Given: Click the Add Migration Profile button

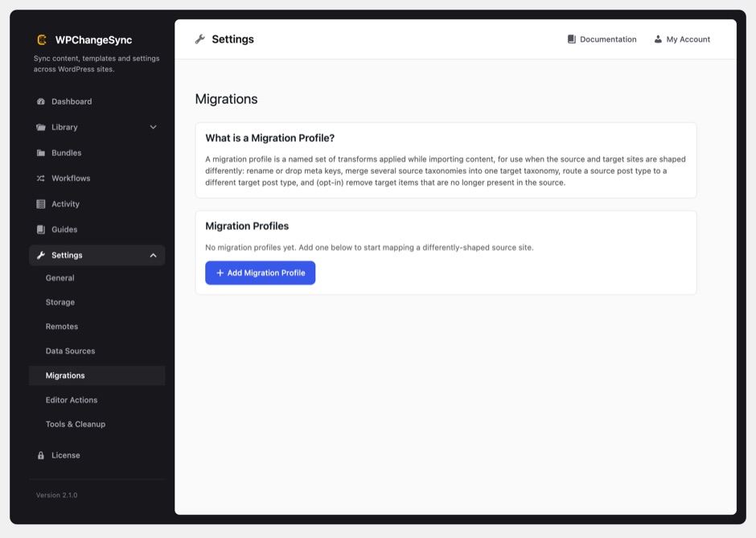Looking at the screenshot, I should tap(261, 273).
